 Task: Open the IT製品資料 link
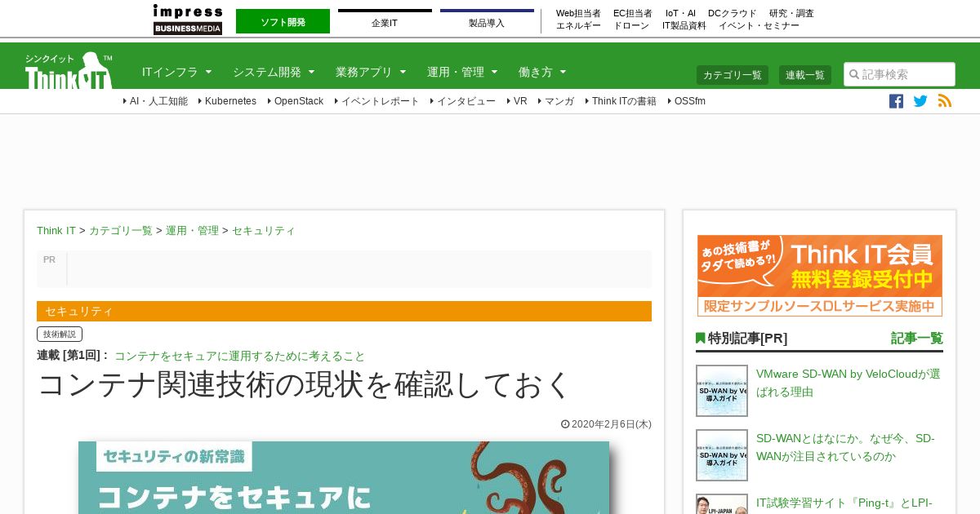(684, 25)
